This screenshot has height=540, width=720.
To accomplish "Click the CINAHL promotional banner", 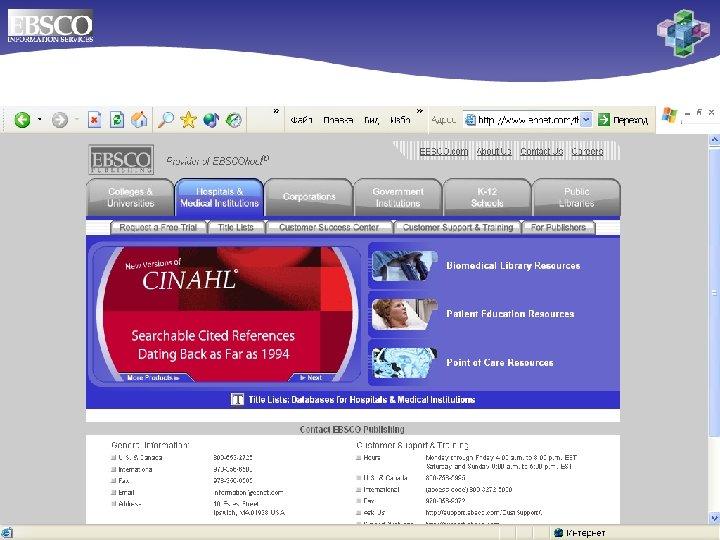I will [226, 312].
